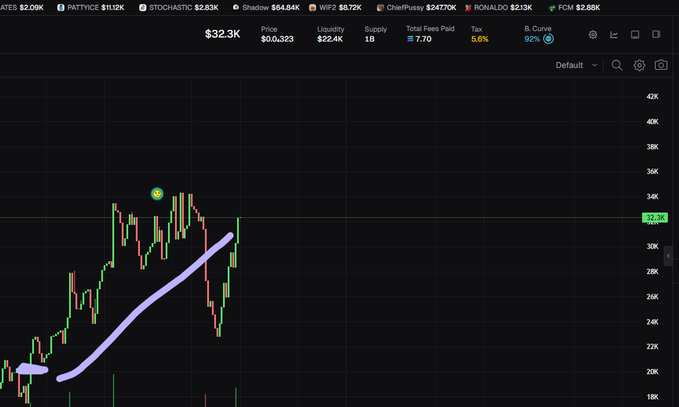Click the 38K price axis label

click(x=652, y=147)
